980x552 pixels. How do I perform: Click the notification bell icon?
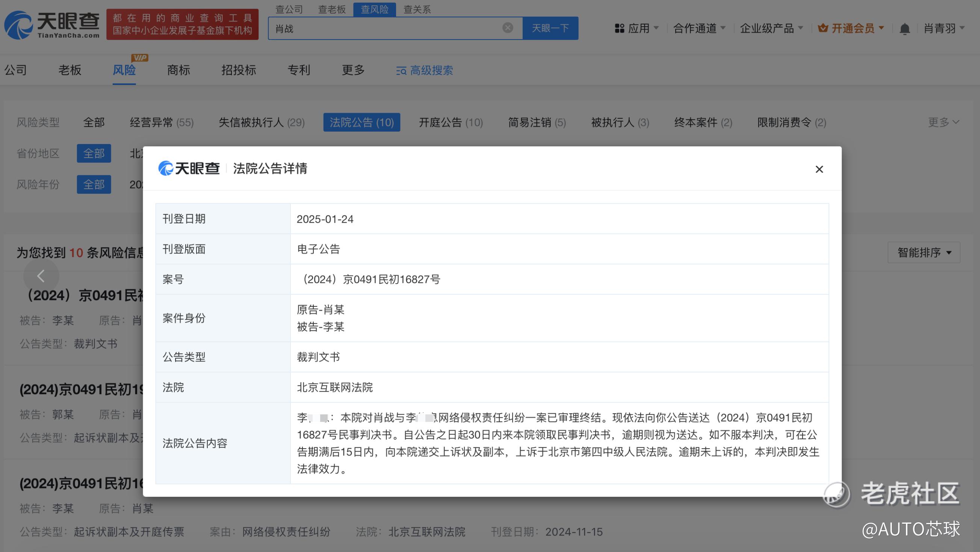[x=905, y=29]
